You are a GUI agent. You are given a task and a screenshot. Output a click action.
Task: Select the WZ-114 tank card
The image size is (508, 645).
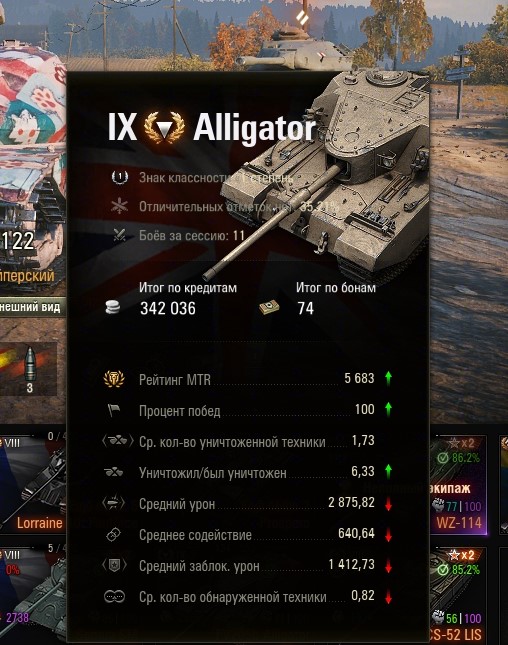point(458,484)
